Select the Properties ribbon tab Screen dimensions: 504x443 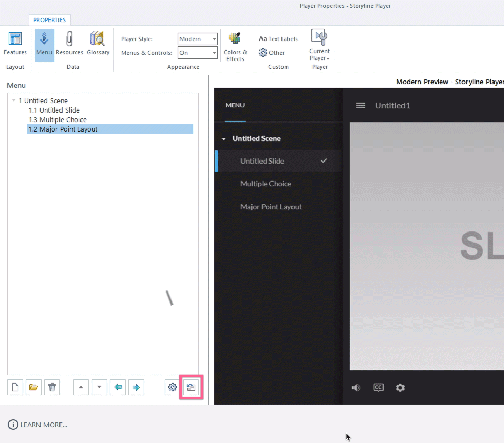pyautogui.click(x=49, y=20)
